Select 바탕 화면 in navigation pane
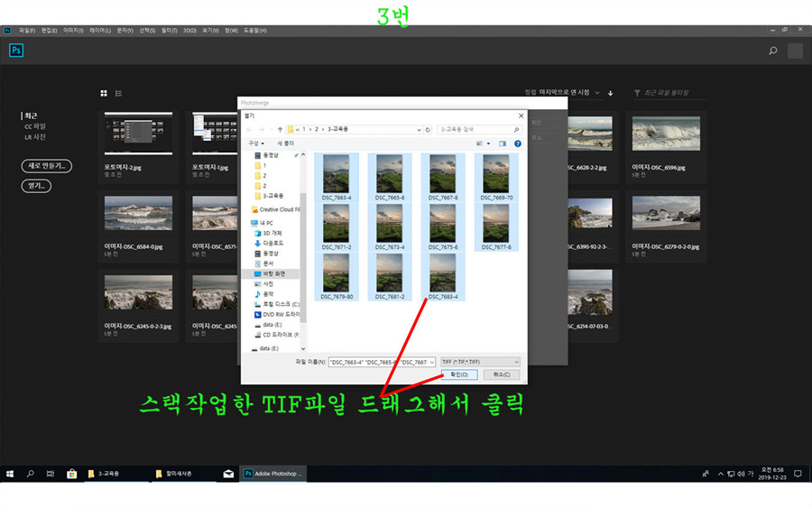 coord(269,273)
